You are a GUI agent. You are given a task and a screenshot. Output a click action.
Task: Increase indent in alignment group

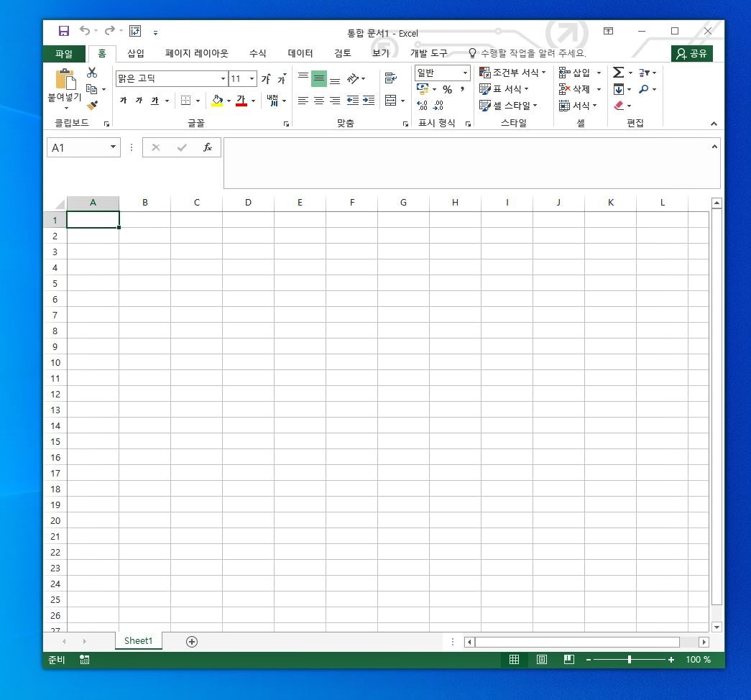tap(369, 100)
